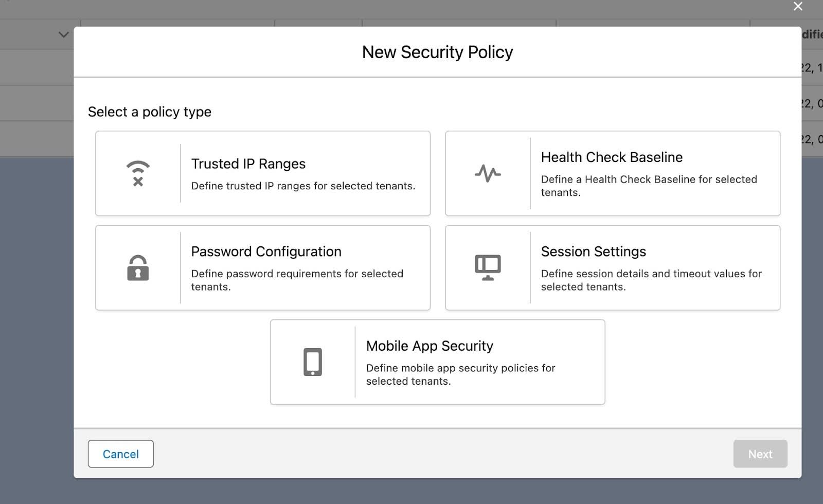Click the Next button

point(760,454)
